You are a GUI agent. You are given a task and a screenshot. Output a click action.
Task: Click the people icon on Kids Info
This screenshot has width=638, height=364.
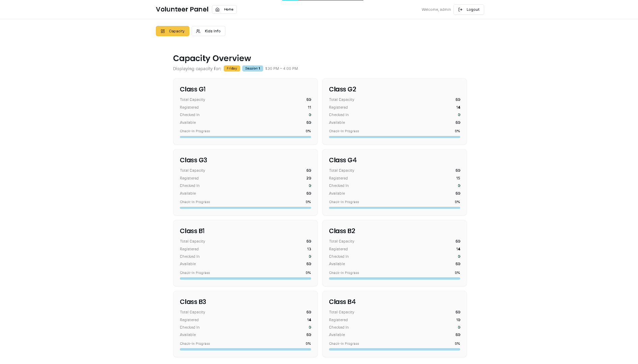tap(198, 31)
